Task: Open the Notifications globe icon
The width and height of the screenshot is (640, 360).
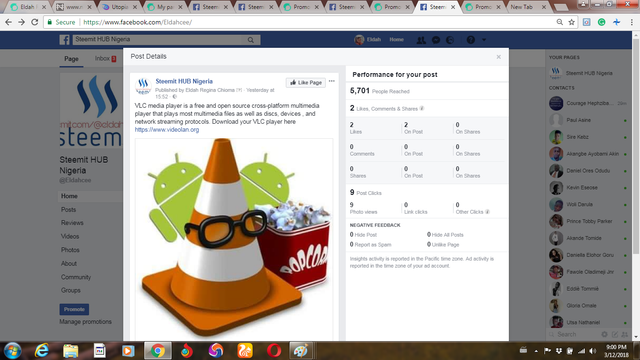Action: pyautogui.click(x=450, y=40)
